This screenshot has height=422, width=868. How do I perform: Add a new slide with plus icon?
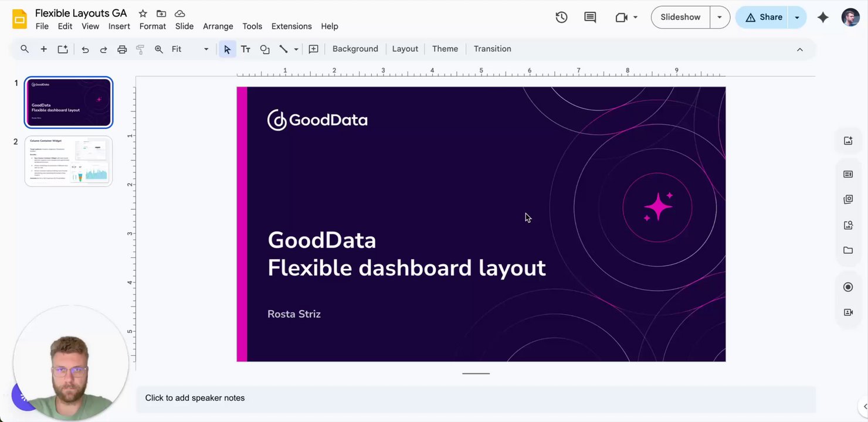(x=43, y=49)
